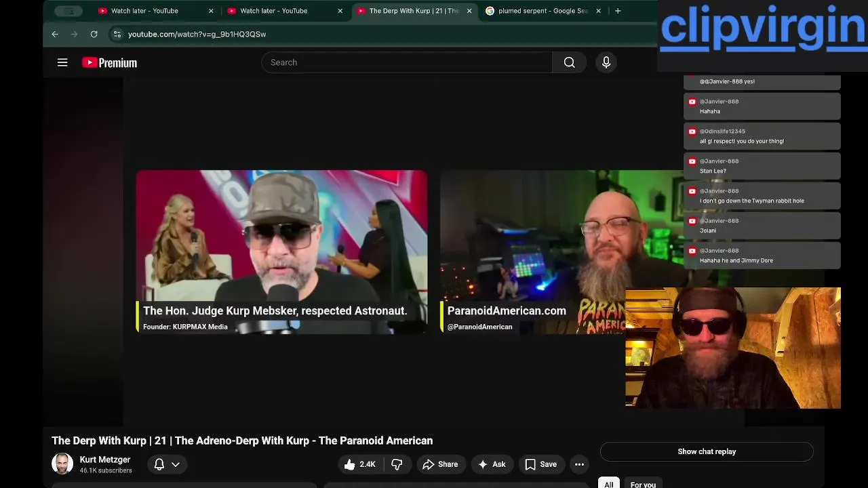Click the browser address bar URL
The image size is (868, 488).
[197, 34]
